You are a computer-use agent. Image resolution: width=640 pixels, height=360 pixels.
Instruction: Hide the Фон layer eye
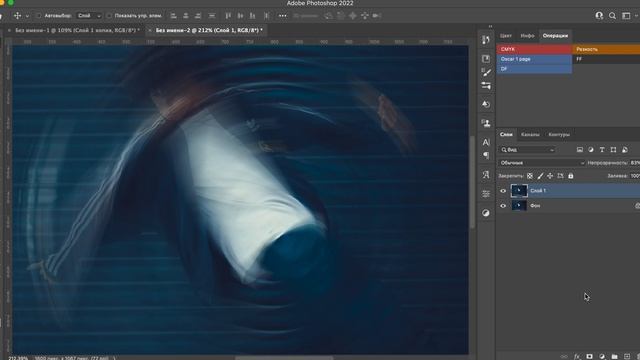[x=503, y=206]
